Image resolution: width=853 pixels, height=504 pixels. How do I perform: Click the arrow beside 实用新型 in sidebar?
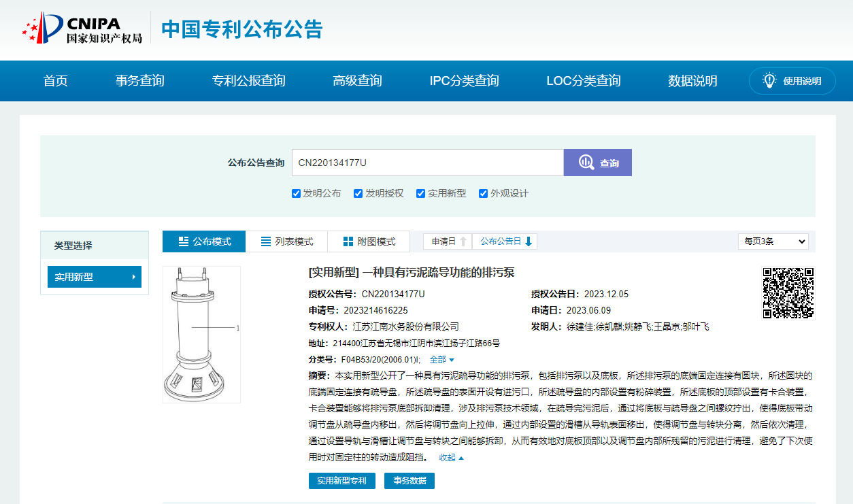pyautogui.click(x=134, y=277)
